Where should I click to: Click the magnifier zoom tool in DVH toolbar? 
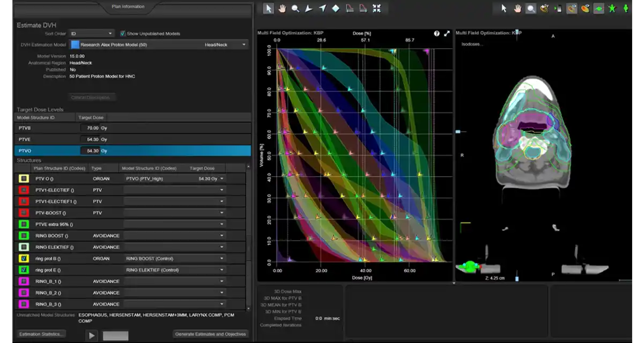pyautogui.click(x=295, y=8)
